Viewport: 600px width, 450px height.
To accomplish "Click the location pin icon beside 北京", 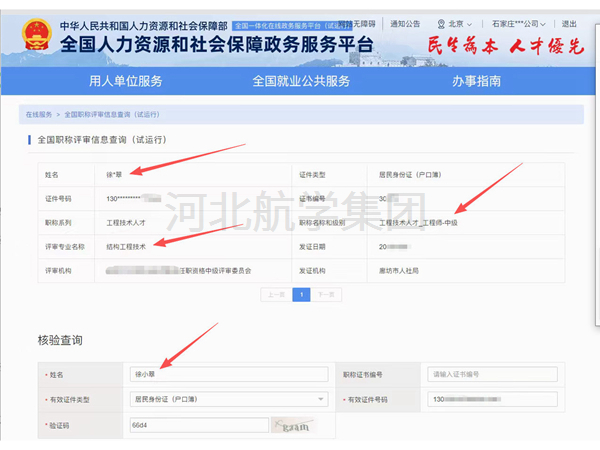I will coord(441,24).
